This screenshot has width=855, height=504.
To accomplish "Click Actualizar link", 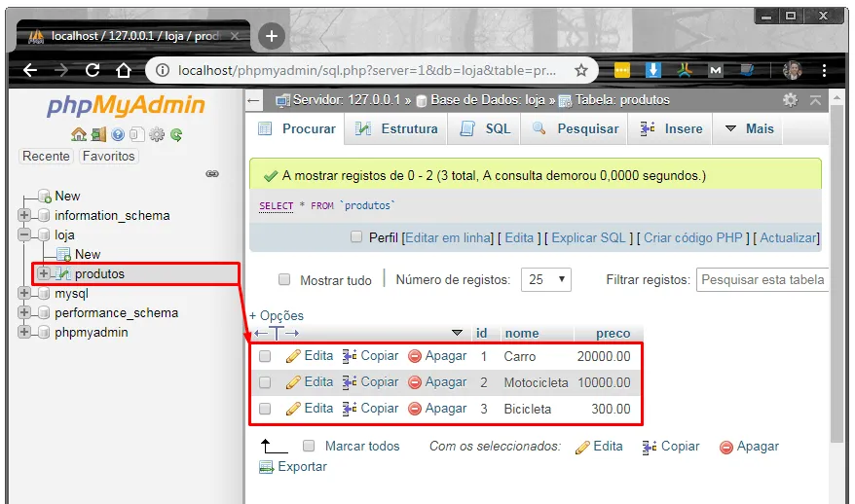I will coord(789,237).
